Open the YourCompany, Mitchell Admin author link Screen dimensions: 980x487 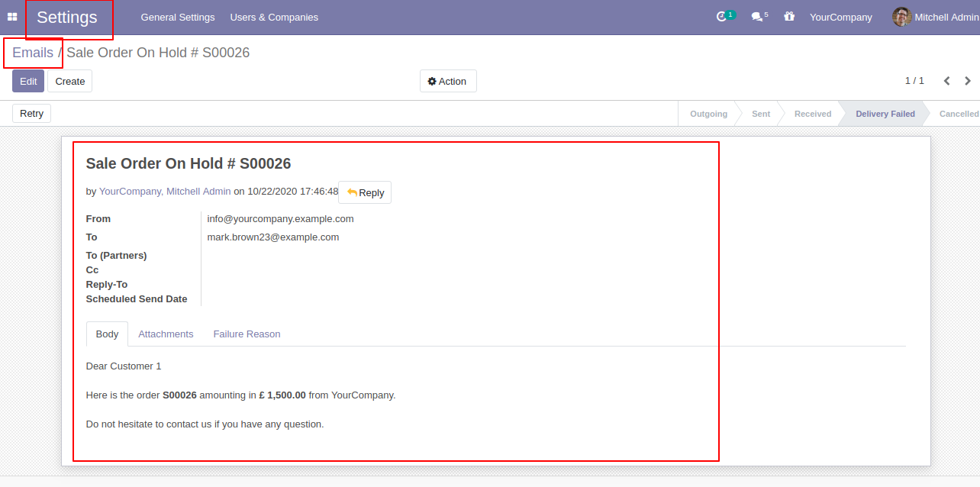click(165, 192)
